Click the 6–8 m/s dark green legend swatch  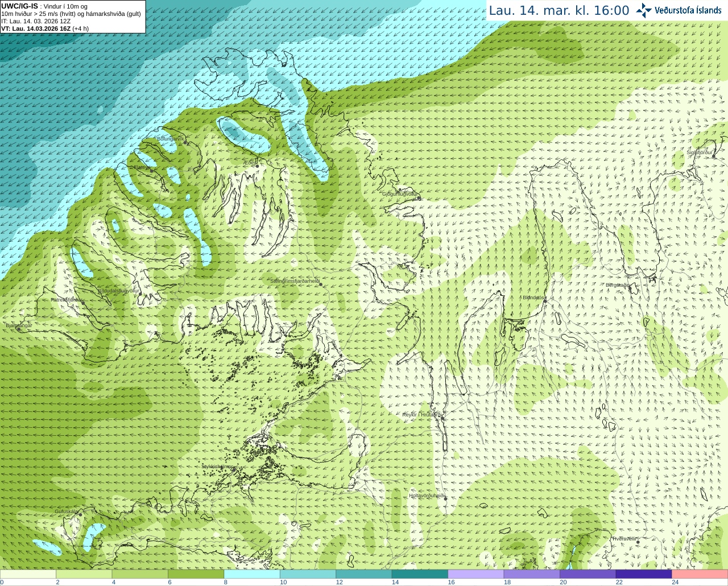pyautogui.click(x=196, y=574)
